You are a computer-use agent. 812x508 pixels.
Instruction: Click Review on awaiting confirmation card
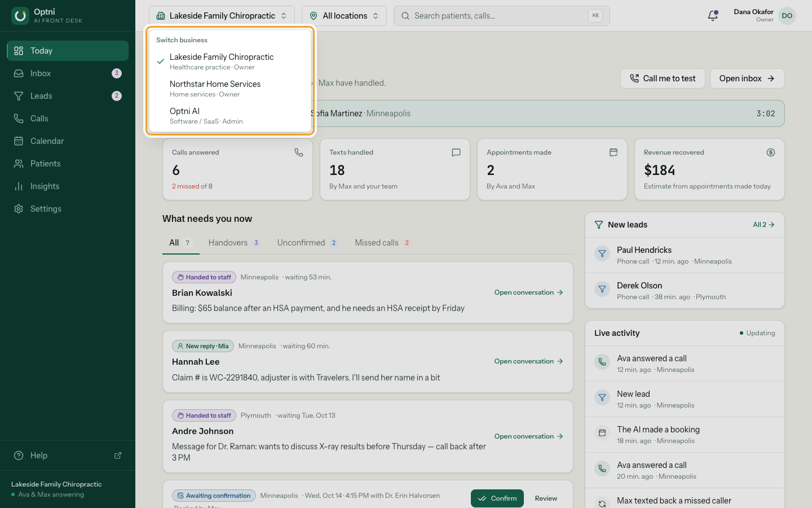click(546, 498)
